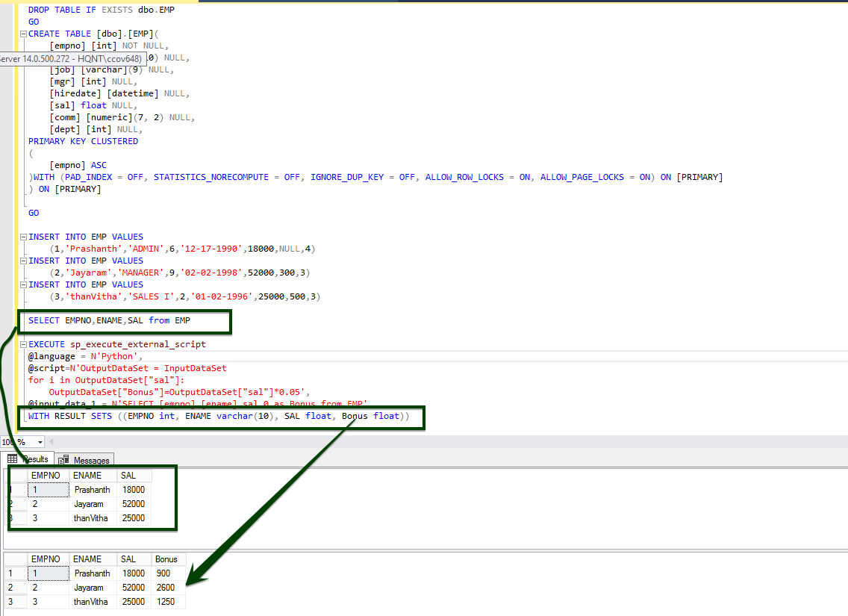
Task: Select the 2600 Bonus cell
Action: pyautogui.click(x=164, y=588)
